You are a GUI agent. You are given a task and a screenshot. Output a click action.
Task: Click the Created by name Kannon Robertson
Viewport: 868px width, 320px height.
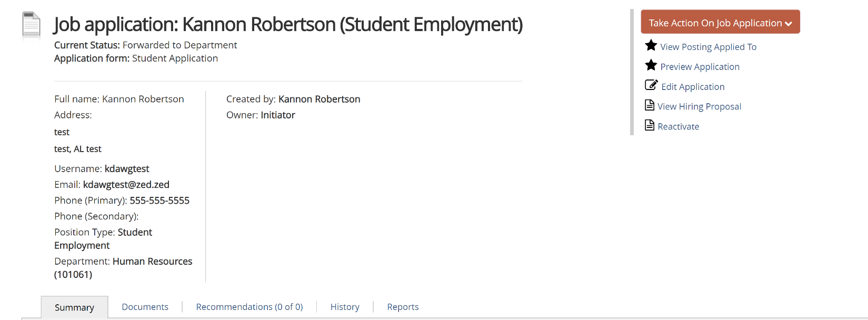pos(319,99)
